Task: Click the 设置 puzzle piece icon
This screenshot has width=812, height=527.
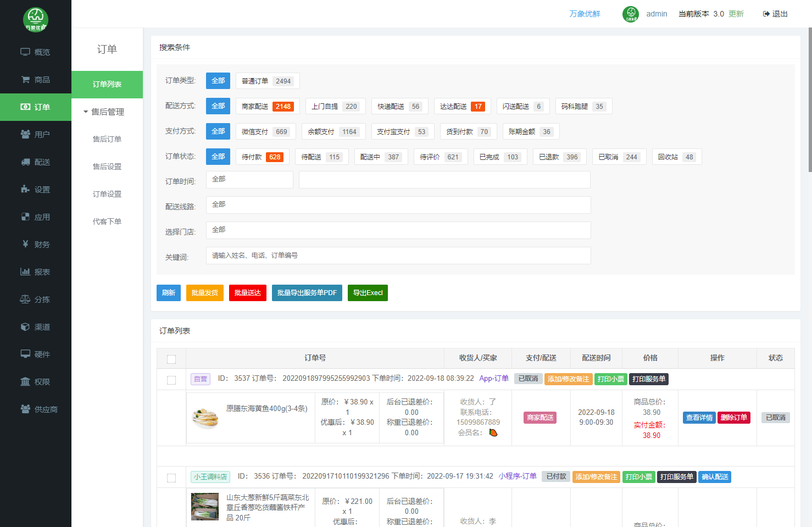Action: tap(25, 190)
